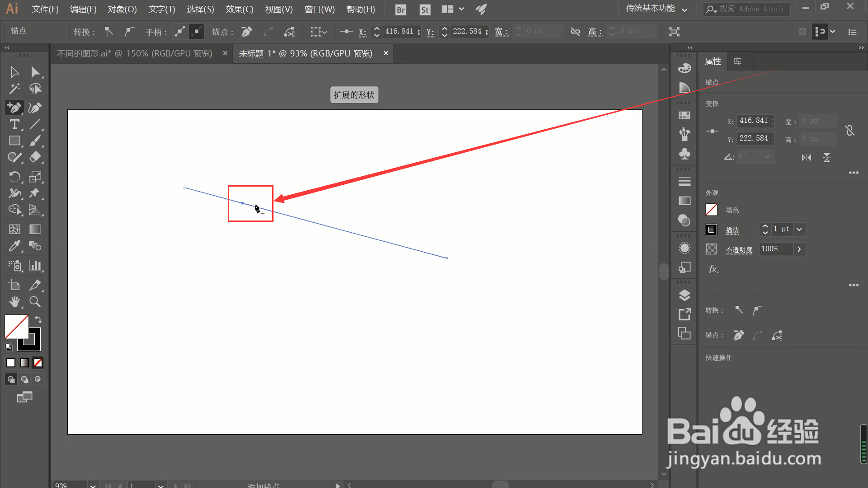
Task: Select the Rotate tool
Action: (x=14, y=177)
